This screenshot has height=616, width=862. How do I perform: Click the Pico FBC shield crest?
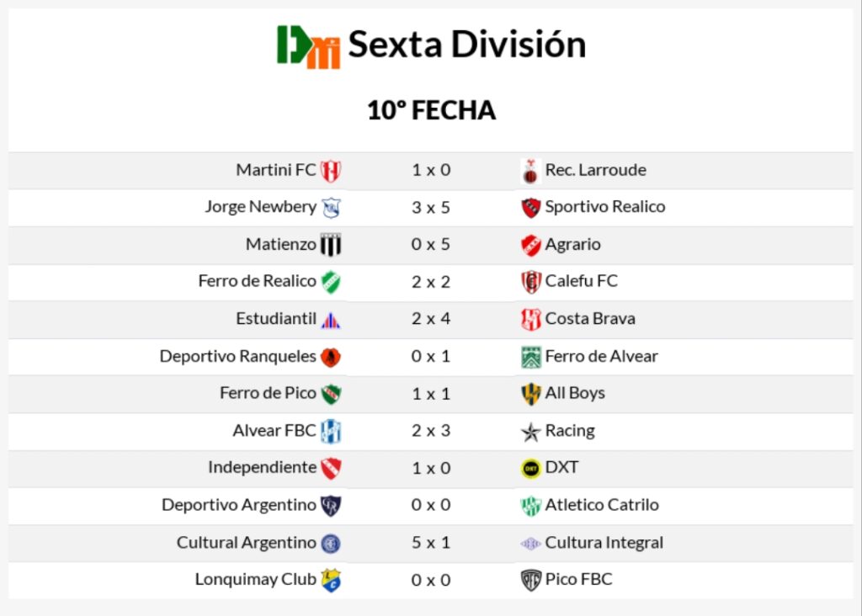click(x=530, y=581)
